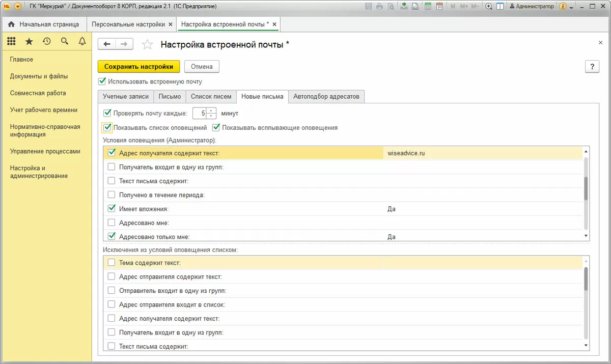611x364 pixels.
Task: Open History clock icon
Action: point(47,42)
